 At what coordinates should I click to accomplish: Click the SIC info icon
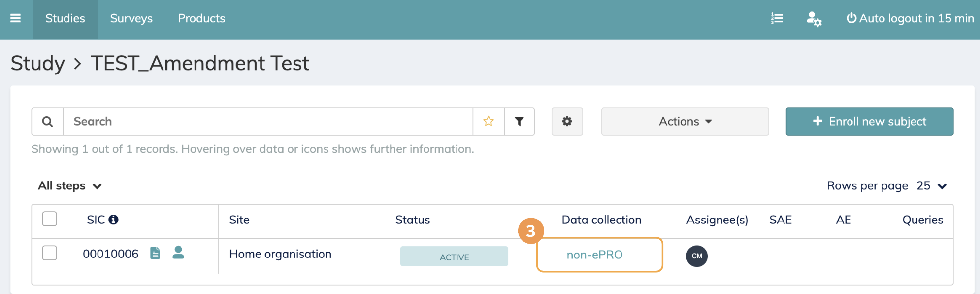click(x=114, y=220)
